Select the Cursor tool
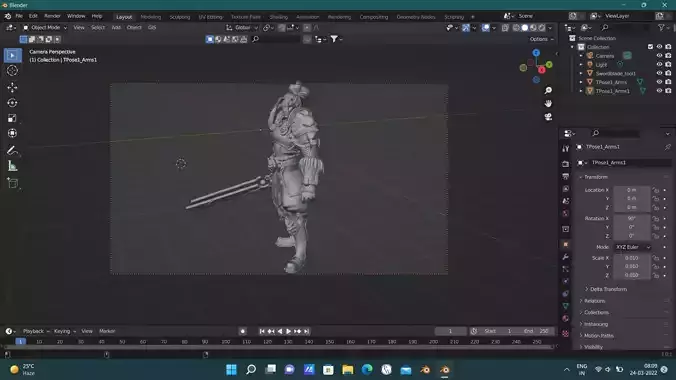Viewport: 676px width, 380px height. [x=13, y=71]
